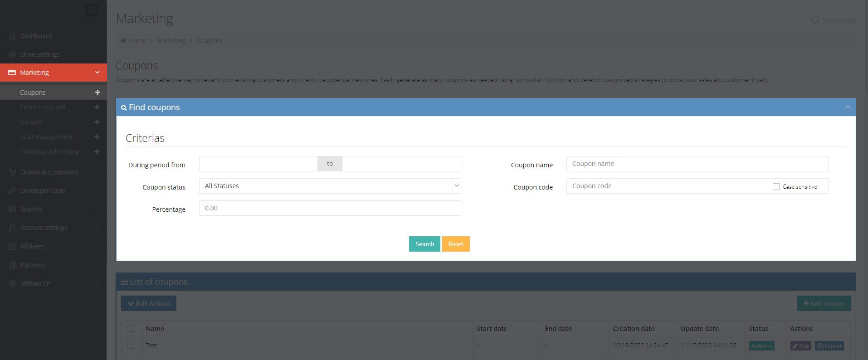This screenshot has height=360, width=868.
Task: Click the plus icon next to Coupons
Action: pyautogui.click(x=97, y=92)
